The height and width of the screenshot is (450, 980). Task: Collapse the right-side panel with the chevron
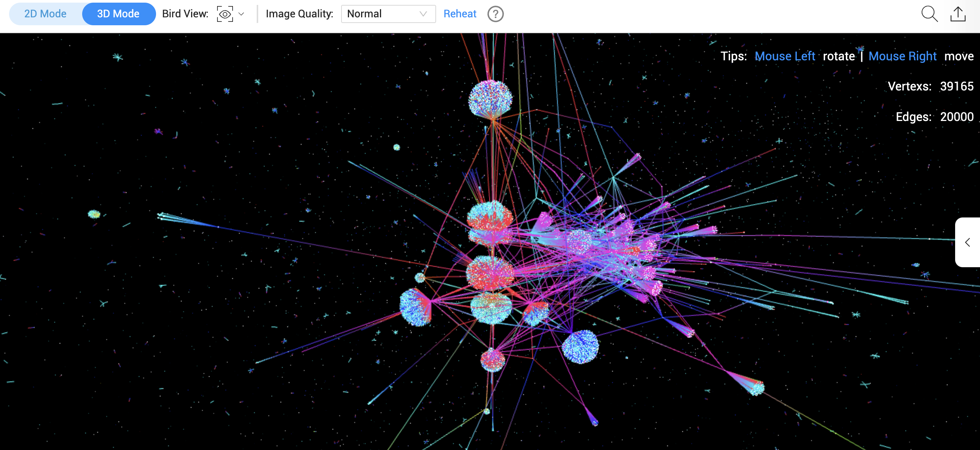pyautogui.click(x=968, y=242)
